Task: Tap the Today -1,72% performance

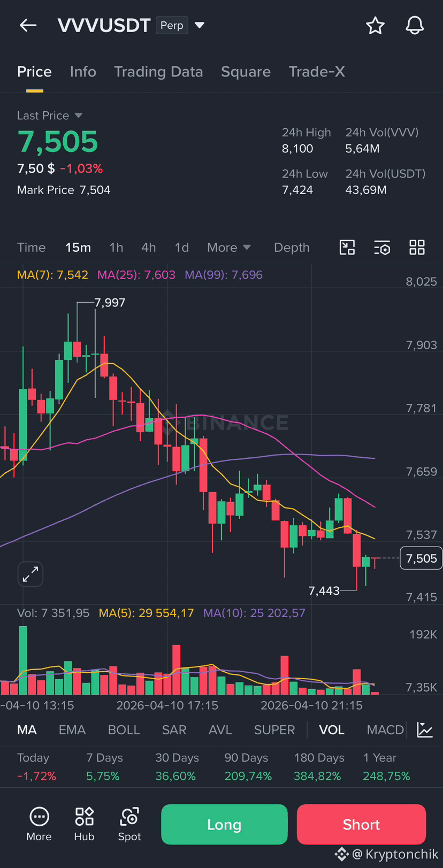Action: 36,767
